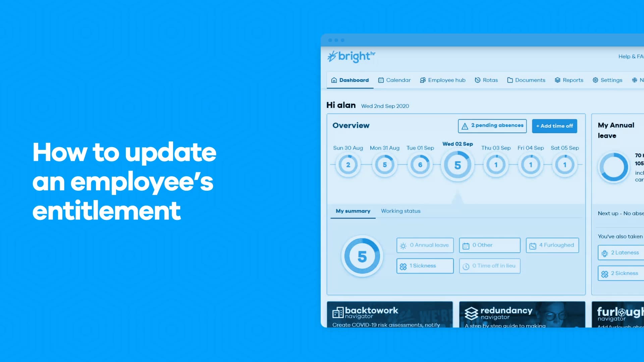The height and width of the screenshot is (362, 644).
Task: Click the Employee hub navigation icon
Action: click(422, 80)
